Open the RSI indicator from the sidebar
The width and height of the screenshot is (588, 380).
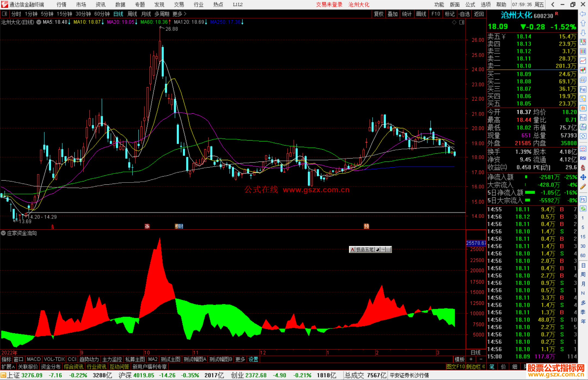(583, 158)
